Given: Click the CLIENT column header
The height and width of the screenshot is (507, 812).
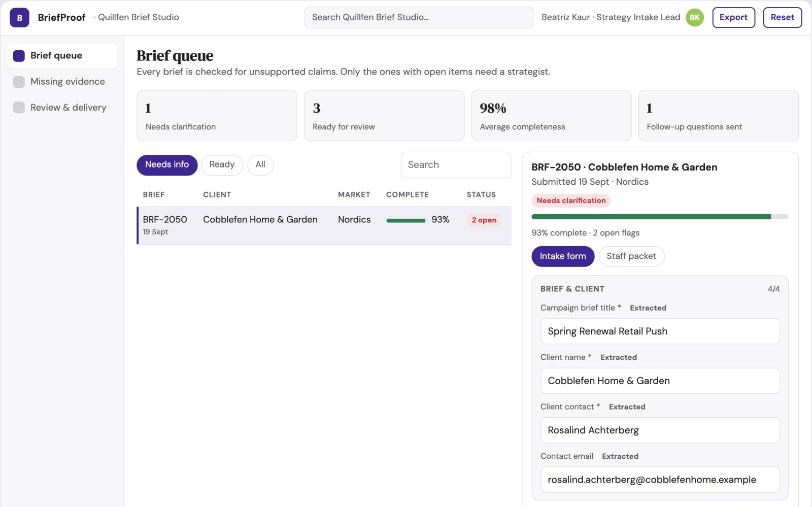Looking at the screenshot, I should [217, 195].
